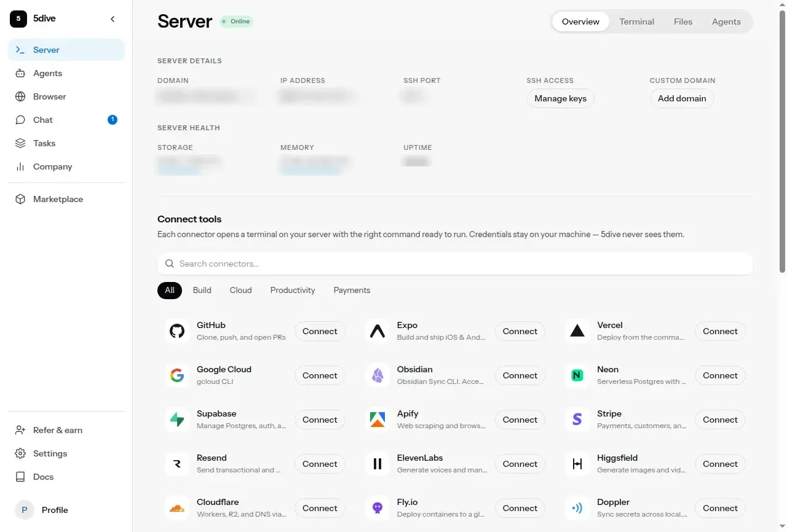Open the Docs book icon
The height and width of the screenshot is (532, 787).
[20, 477]
